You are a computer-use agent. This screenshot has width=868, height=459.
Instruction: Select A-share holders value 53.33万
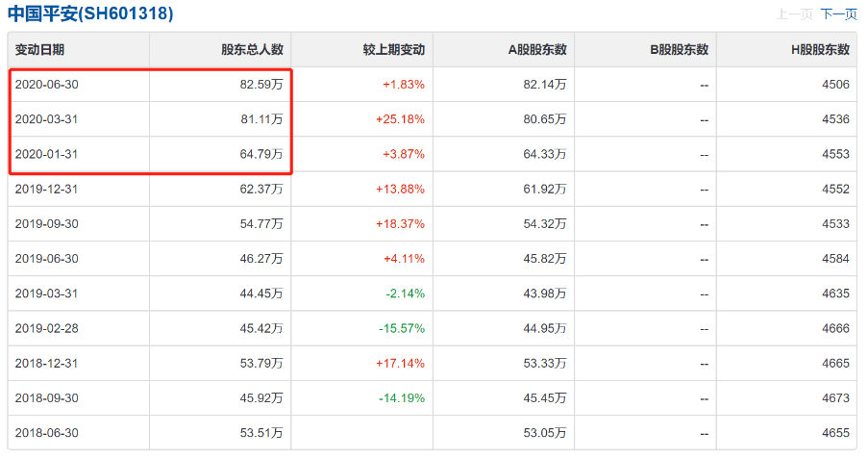pyautogui.click(x=545, y=363)
